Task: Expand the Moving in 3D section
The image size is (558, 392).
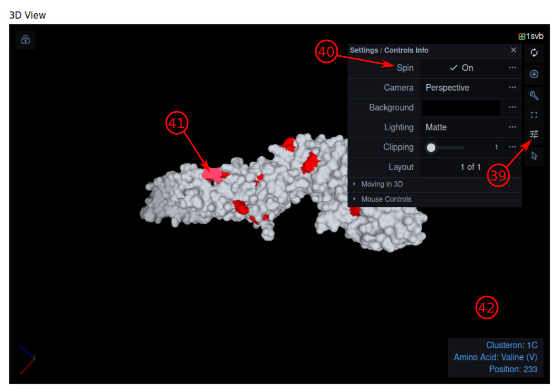Action: 382,185
